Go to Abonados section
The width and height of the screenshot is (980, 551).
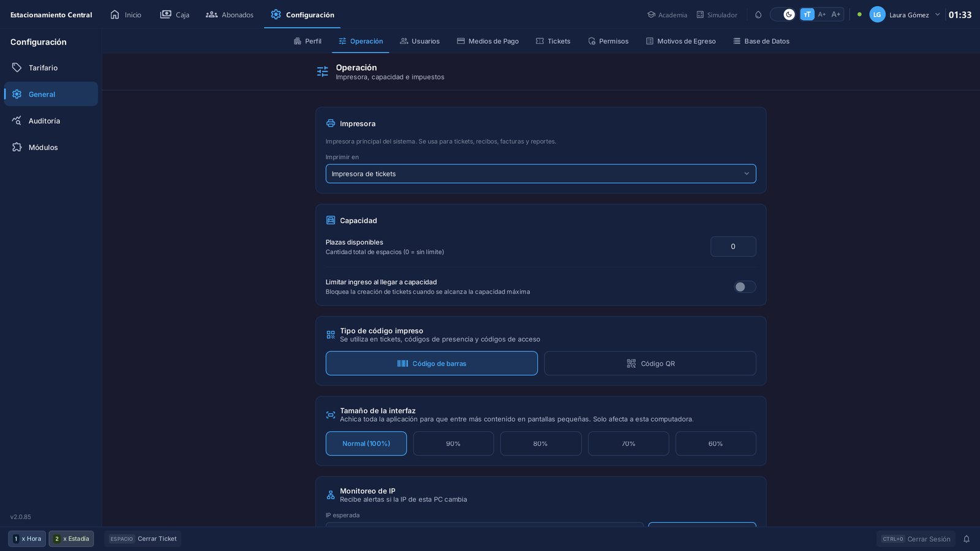point(230,15)
